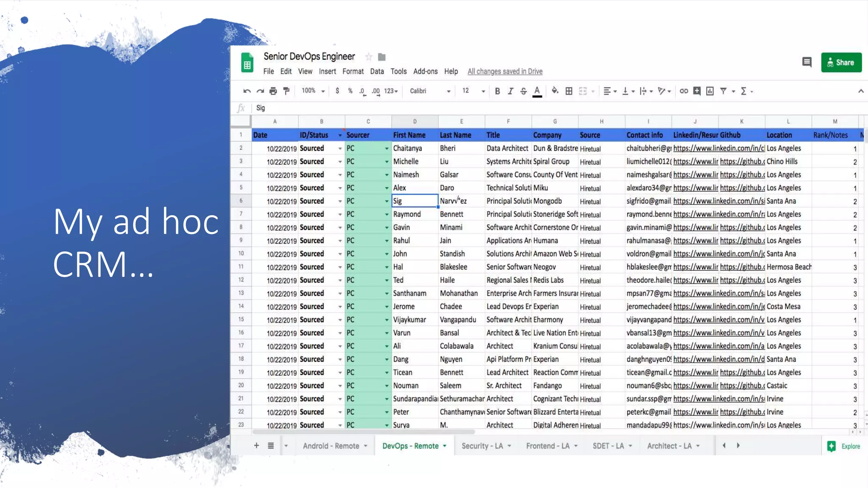Click the Print icon
The width and height of the screenshot is (868, 488).
coord(273,91)
